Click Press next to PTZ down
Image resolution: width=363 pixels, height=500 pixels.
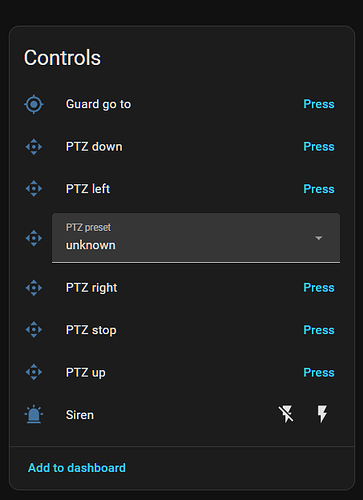[x=319, y=147]
